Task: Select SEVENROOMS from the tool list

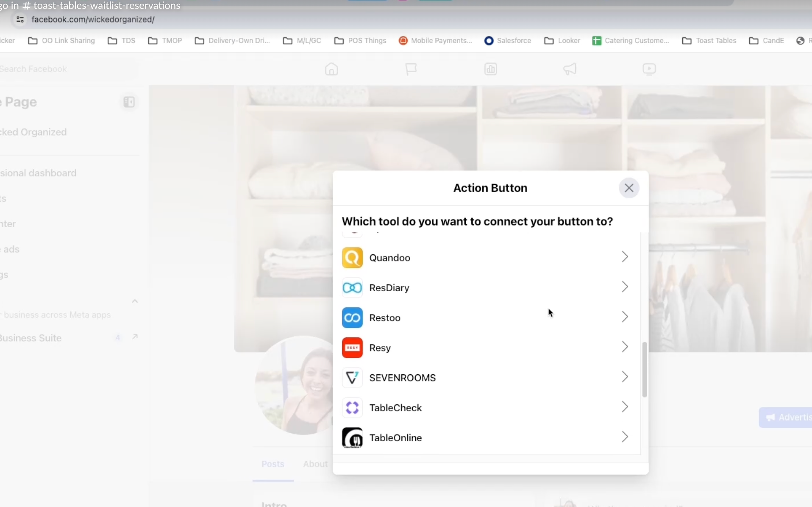Action: [x=486, y=378]
